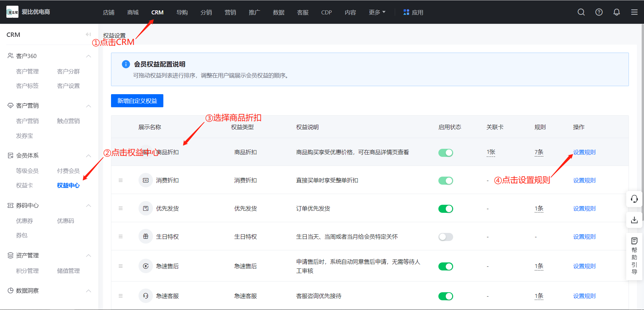Click the 急速客服 headset icon

click(146, 296)
